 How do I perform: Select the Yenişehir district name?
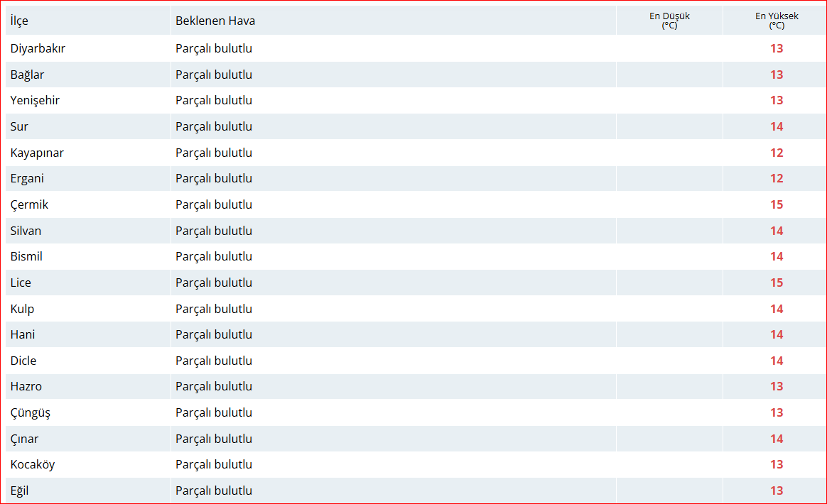click(x=35, y=101)
